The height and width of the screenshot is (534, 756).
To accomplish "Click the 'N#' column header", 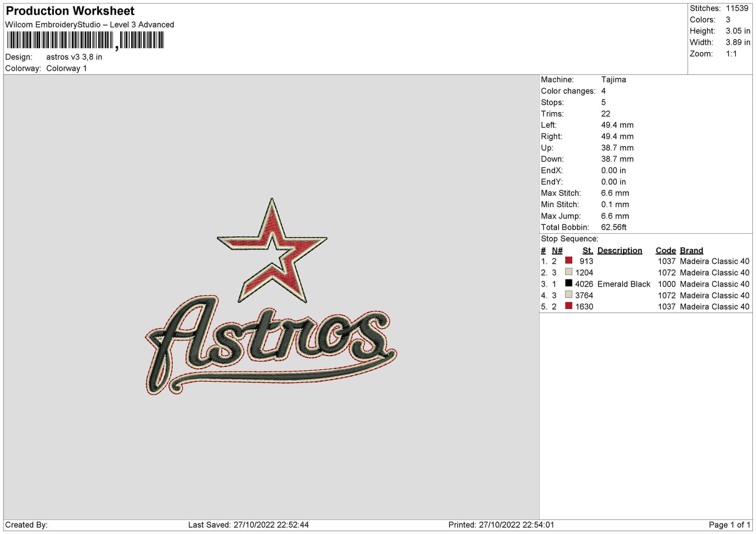I will point(557,251).
